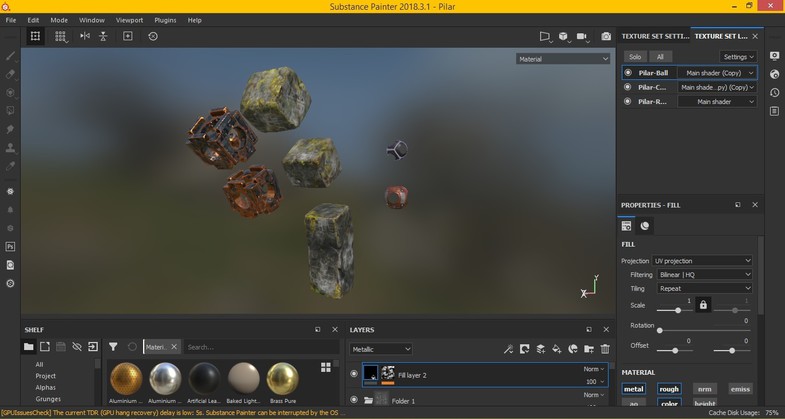Toggle the metal material channel

(633, 389)
